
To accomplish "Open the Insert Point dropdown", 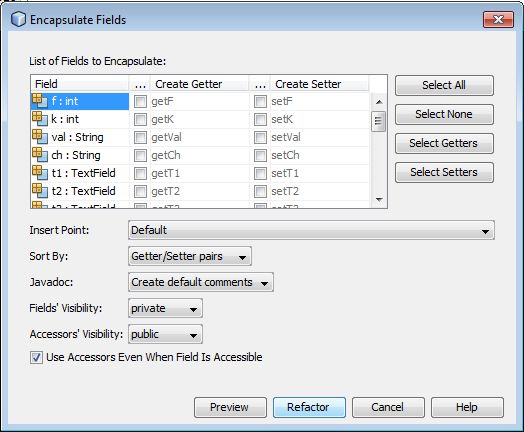I will click(x=311, y=230).
